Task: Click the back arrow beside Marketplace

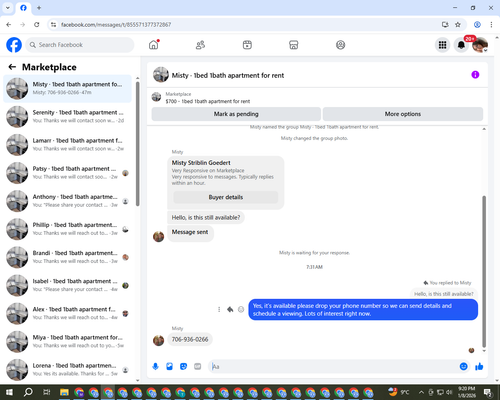Action: (12, 67)
